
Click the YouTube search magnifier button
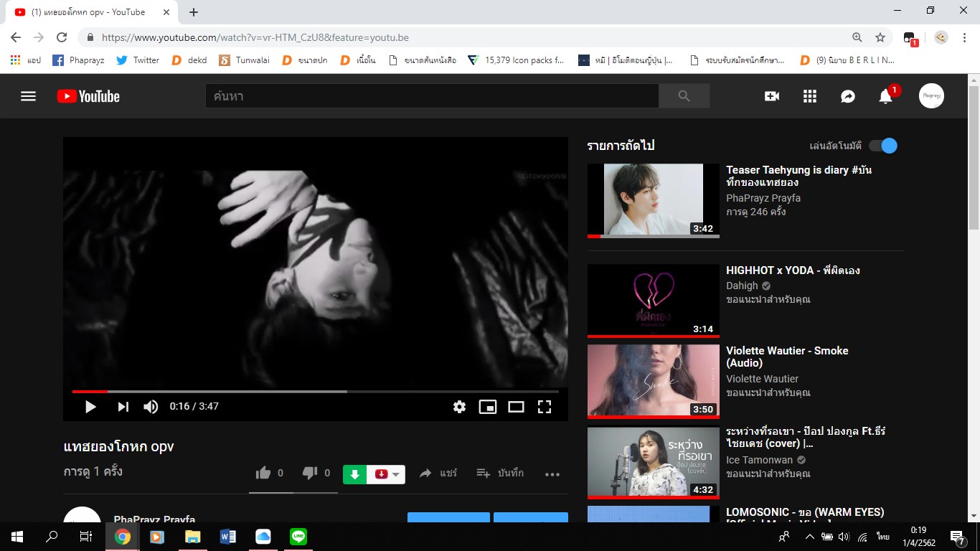tap(684, 96)
